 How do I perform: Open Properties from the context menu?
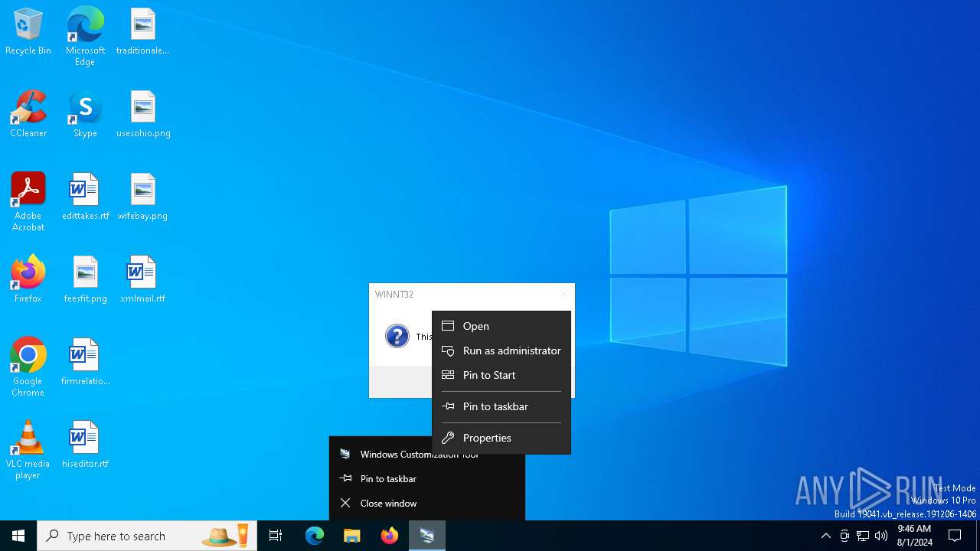[501, 438]
